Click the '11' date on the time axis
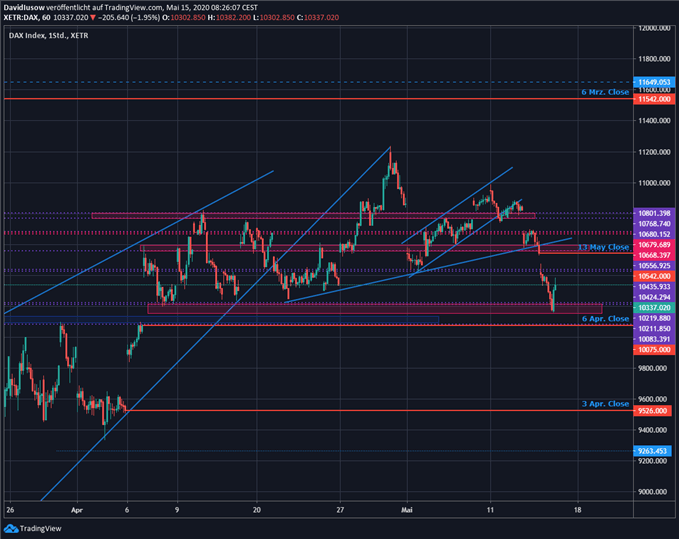Image resolution: width=679 pixels, height=539 pixels. tap(490, 510)
